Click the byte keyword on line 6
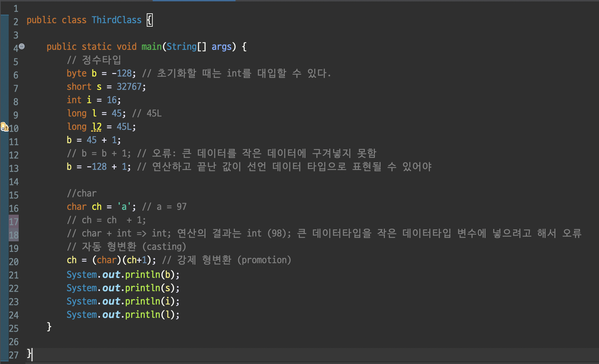 (77, 73)
